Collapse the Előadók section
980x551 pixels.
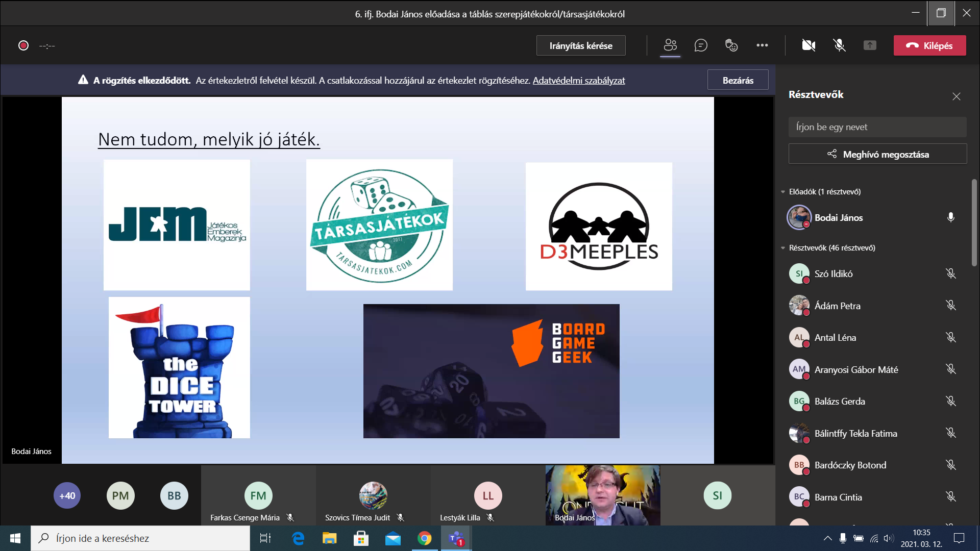pos(783,192)
